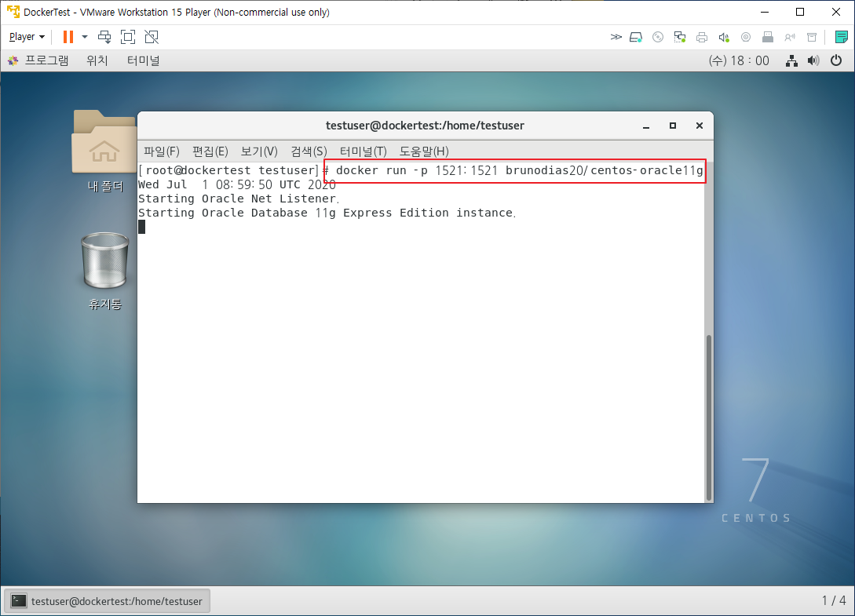Viewport: 855px width, 616px height.
Task: Open the 보기(V) menu in terminal
Action: click(259, 151)
